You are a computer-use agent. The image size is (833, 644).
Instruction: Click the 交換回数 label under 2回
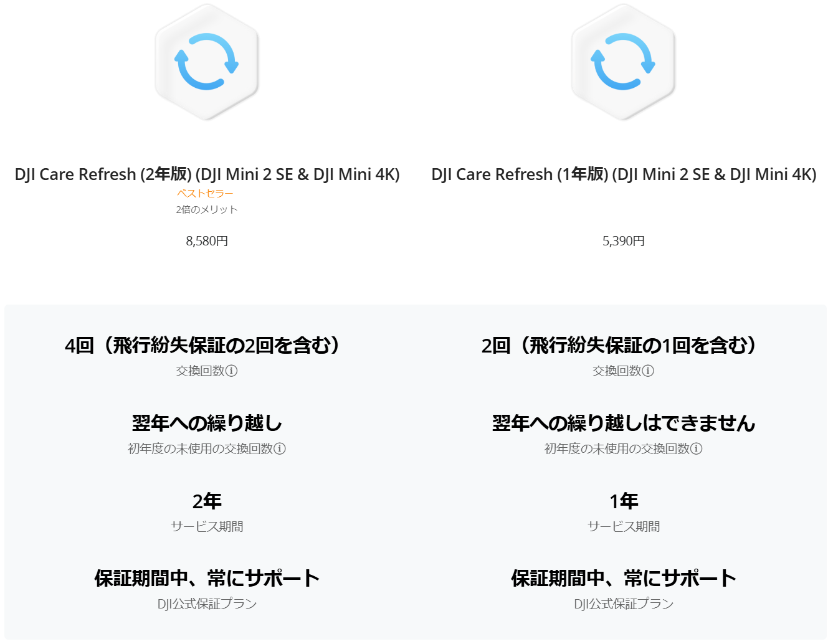[617, 371]
